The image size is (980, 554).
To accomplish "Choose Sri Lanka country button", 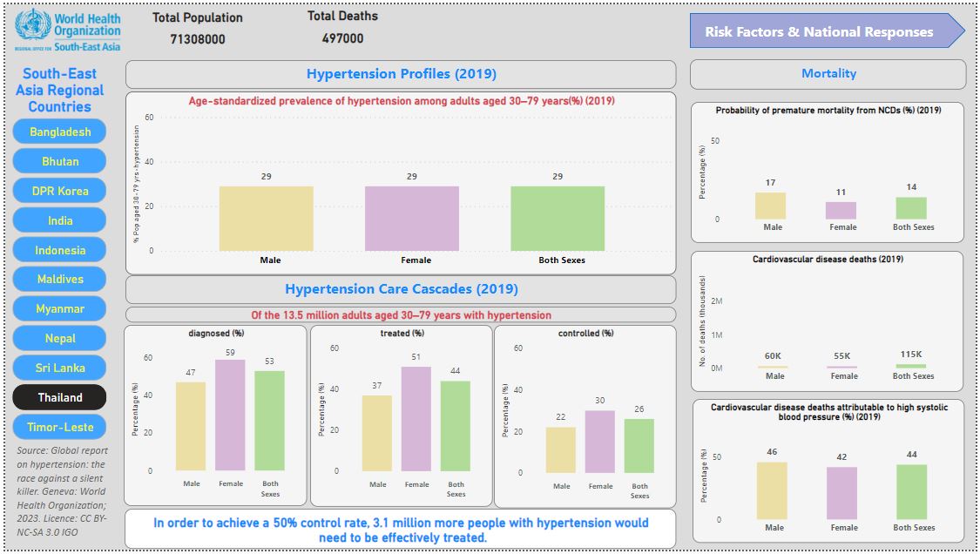I will [59, 368].
